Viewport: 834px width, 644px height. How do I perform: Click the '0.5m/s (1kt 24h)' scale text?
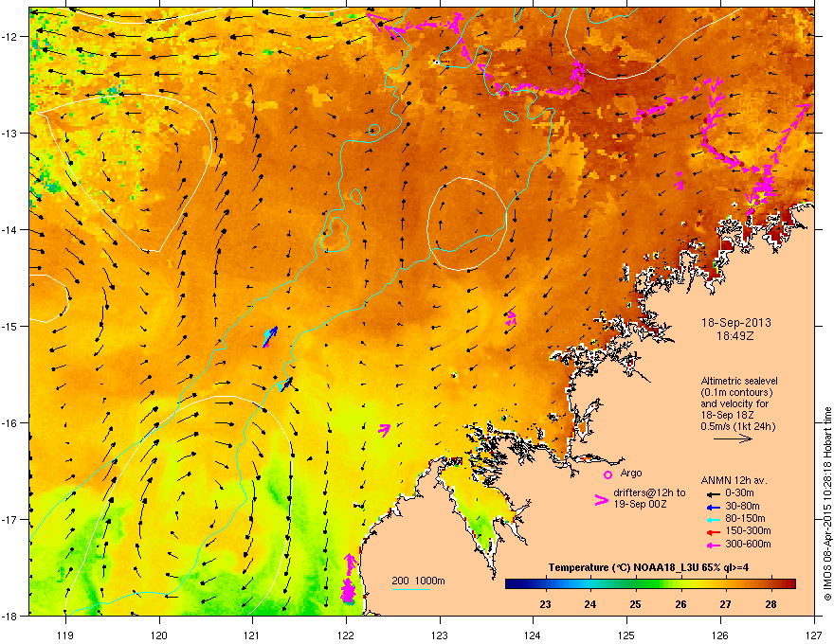[738, 426]
